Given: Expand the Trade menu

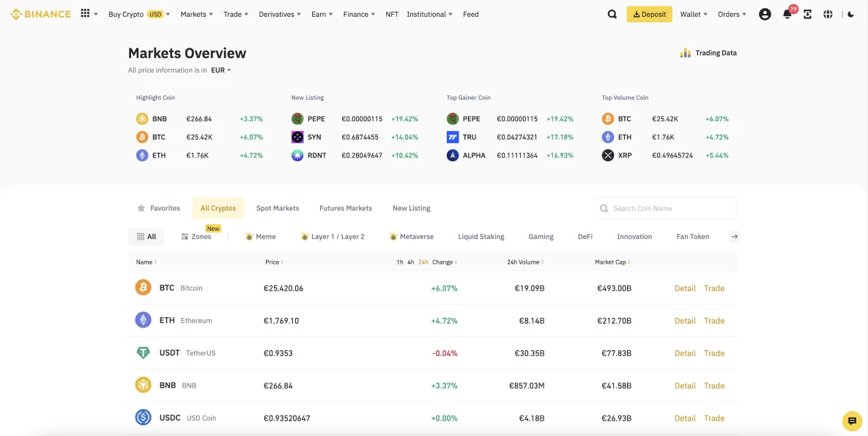Looking at the screenshot, I should 236,15.
